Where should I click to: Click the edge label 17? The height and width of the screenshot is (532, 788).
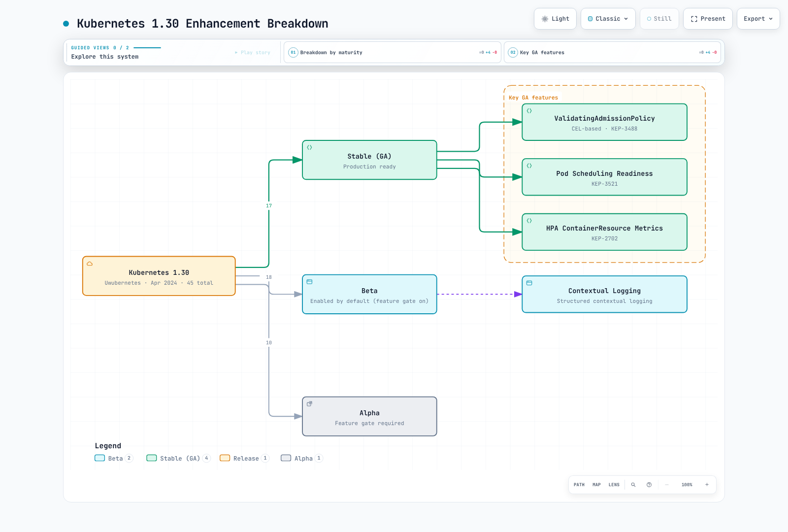[x=269, y=206]
